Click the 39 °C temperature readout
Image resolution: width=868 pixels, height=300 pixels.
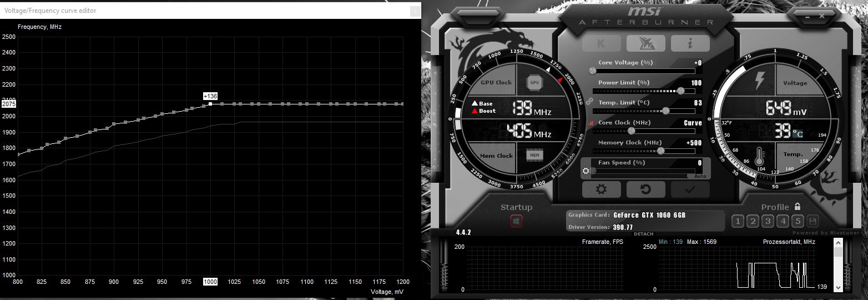tap(789, 131)
